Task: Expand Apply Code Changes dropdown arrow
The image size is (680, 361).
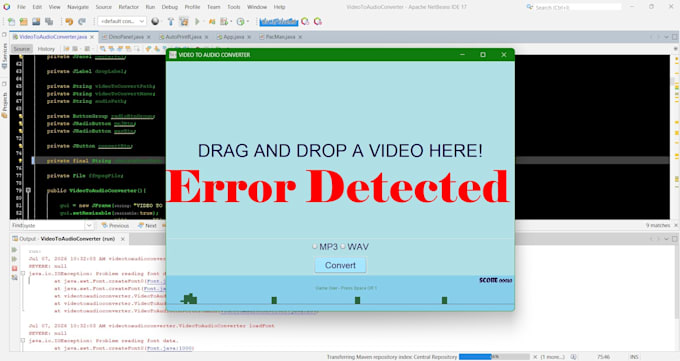Action: [x=248, y=21]
